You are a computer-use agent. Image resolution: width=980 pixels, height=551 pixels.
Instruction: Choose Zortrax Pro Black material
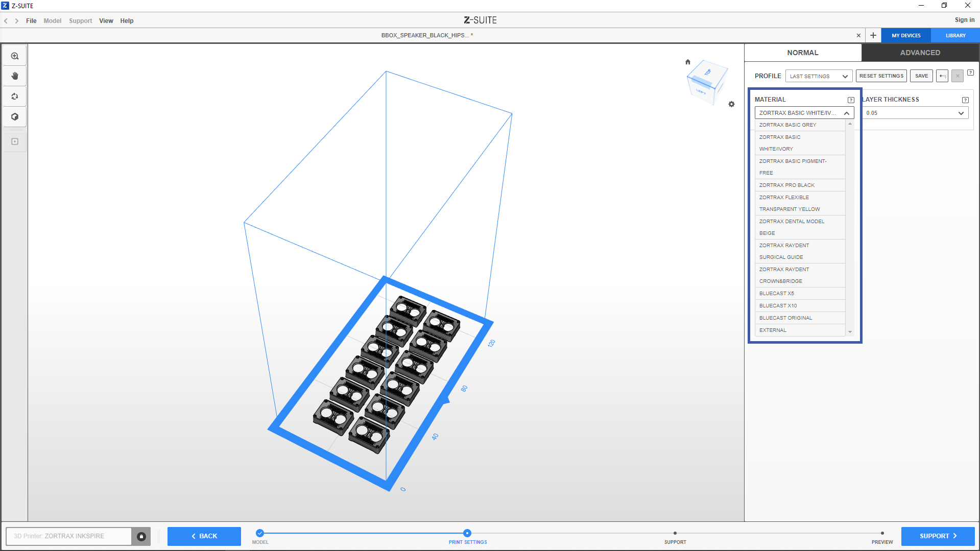coord(786,185)
